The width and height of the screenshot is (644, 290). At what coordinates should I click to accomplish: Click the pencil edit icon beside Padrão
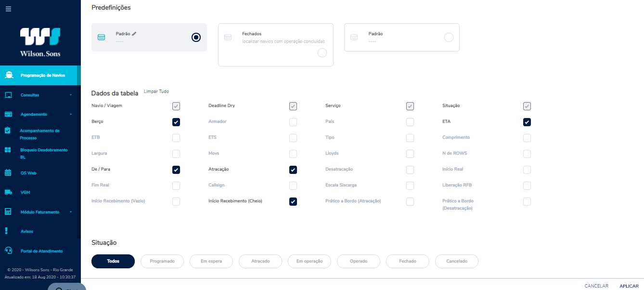(134, 34)
